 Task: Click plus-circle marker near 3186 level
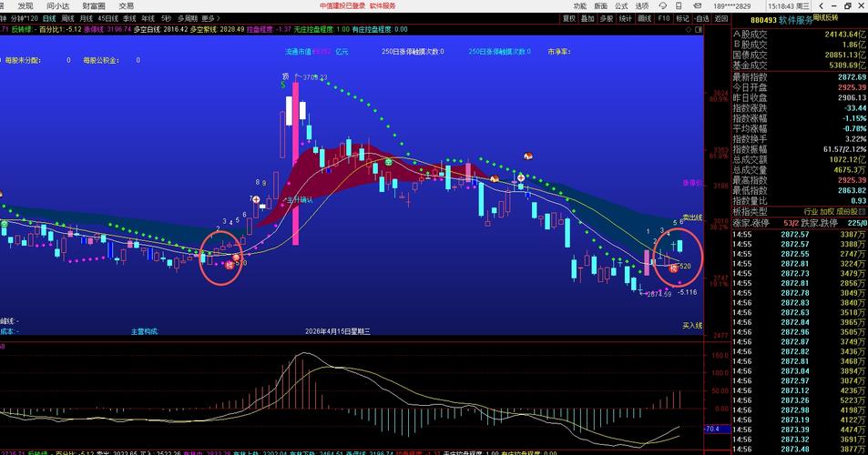pyautogui.click(x=521, y=178)
